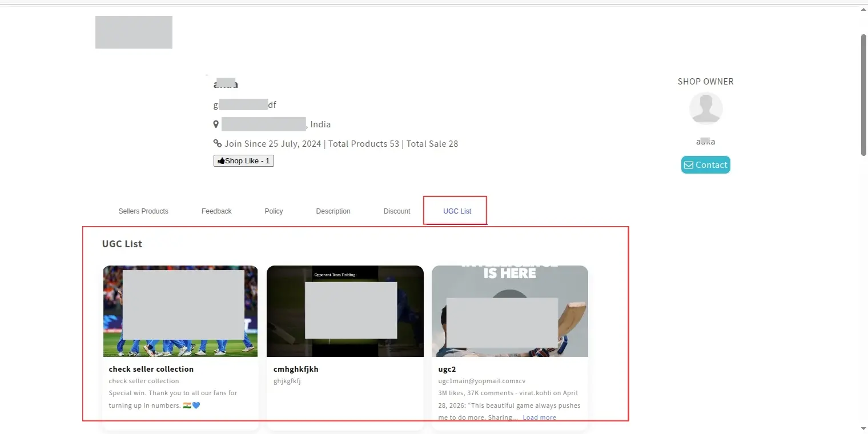This screenshot has width=868, height=434.
Task: Click the shop owner avatar icon
Action: coord(706,108)
